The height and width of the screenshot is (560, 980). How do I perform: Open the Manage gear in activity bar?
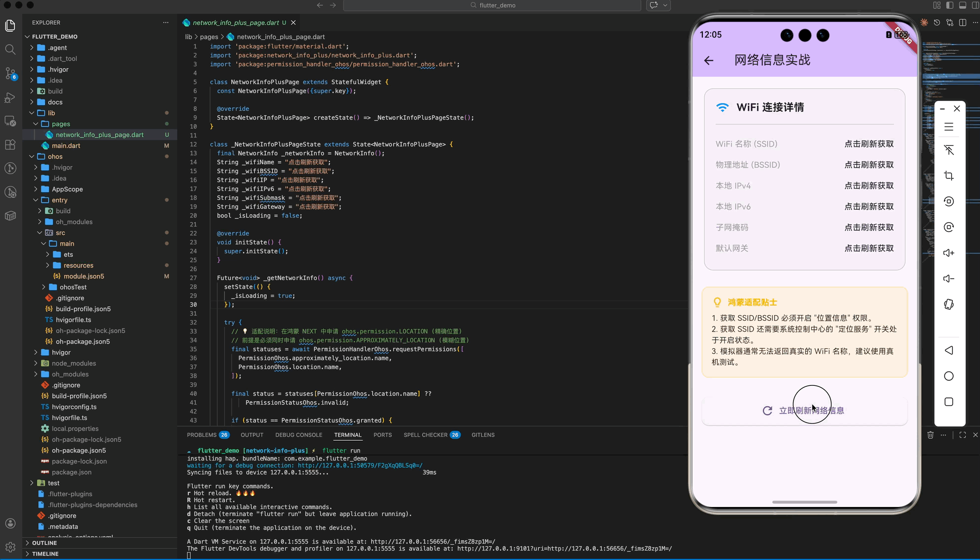(x=10, y=547)
